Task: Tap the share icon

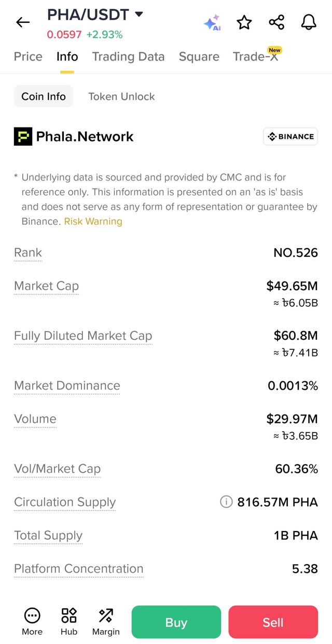Action: [276, 22]
